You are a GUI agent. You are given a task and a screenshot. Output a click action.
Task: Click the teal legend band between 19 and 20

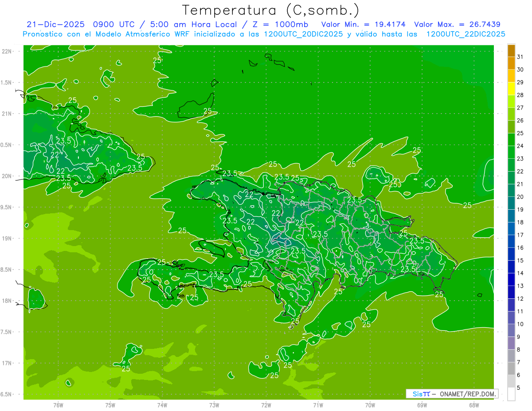[511, 203]
